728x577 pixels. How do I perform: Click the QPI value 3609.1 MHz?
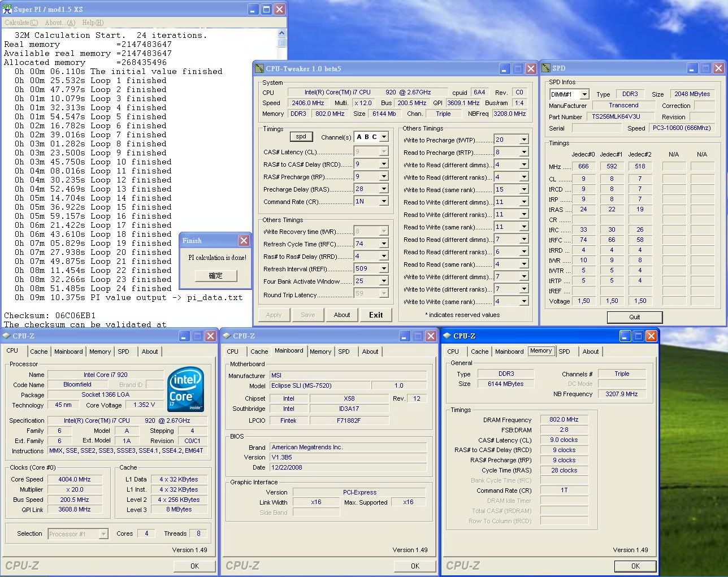click(x=463, y=103)
